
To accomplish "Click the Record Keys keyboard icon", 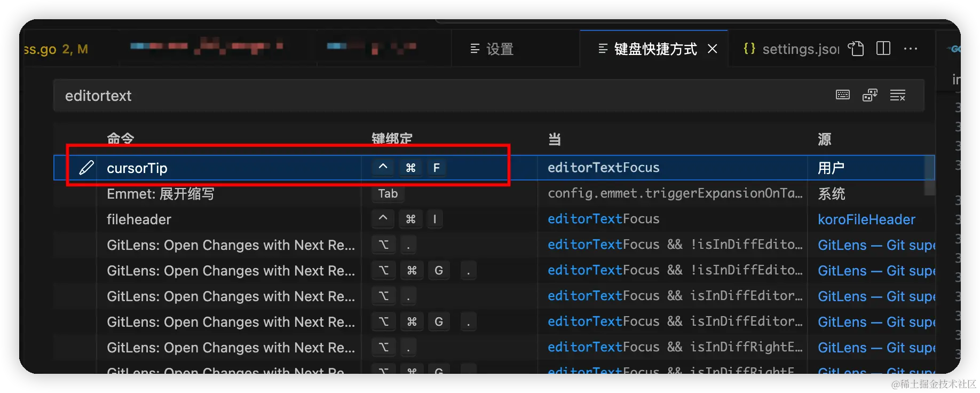I will pyautogui.click(x=842, y=95).
